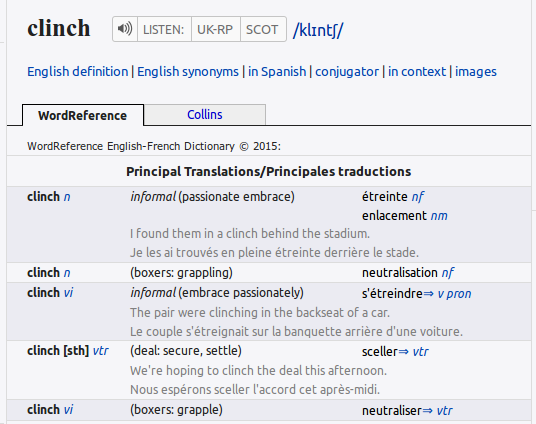
Task: Click the neutraliser conjugation arrow
Action: [x=428, y=410]
